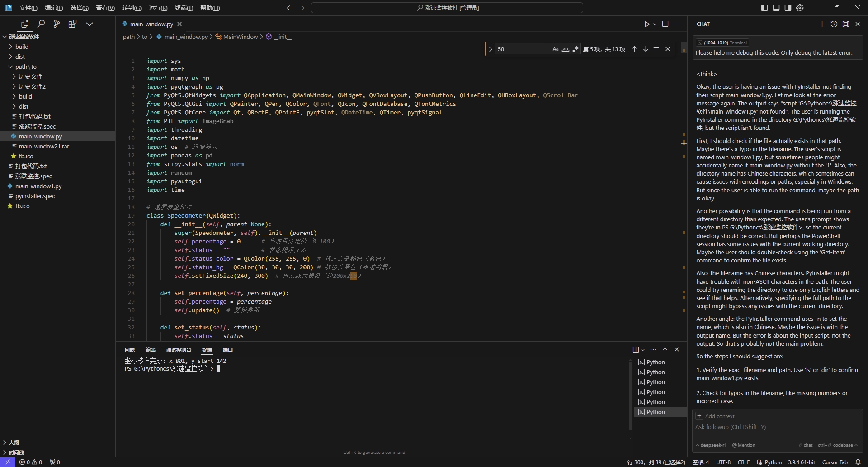
Task: Toggle primary sidebar layout icon
Action: tap(764, 8)
